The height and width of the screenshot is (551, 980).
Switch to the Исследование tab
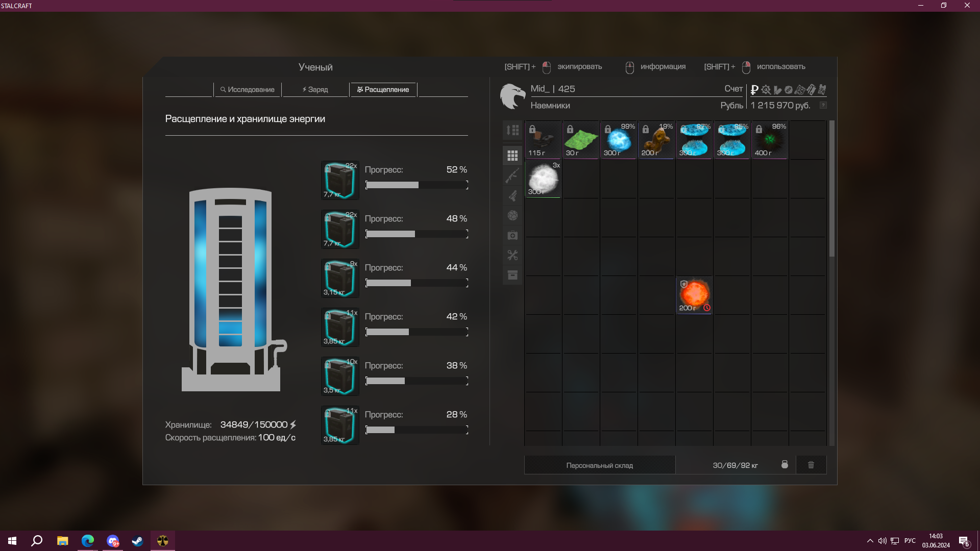point(248,89)
